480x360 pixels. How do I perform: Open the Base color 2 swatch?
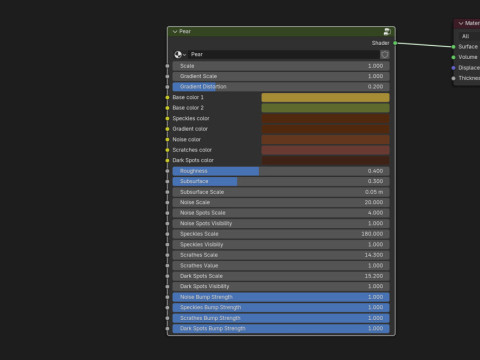325,108
